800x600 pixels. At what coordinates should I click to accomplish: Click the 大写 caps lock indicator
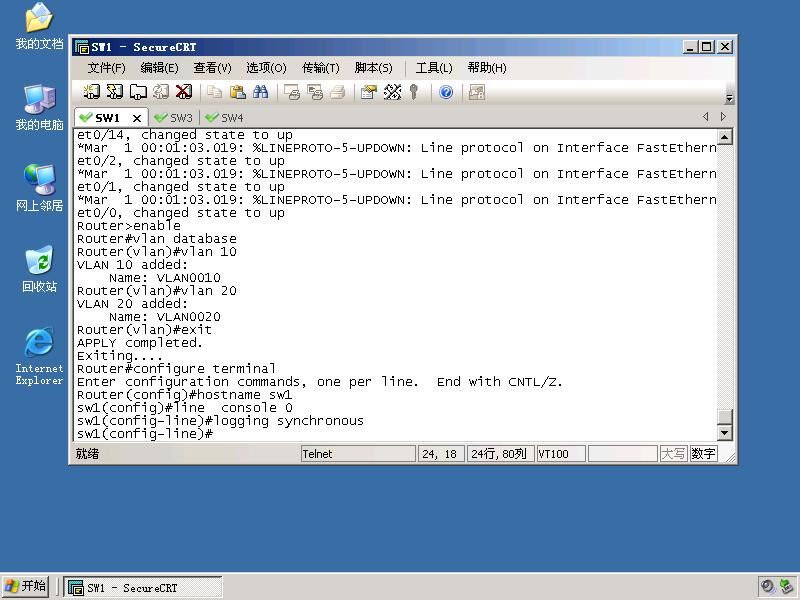673,454
